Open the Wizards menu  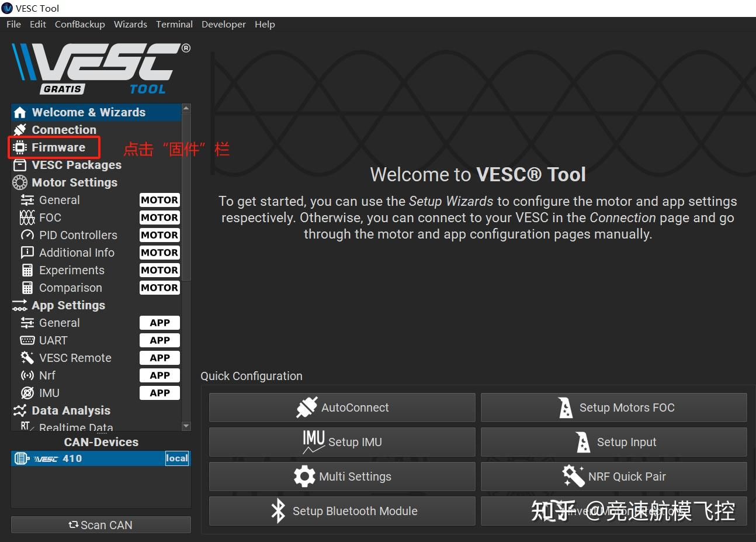130,24
